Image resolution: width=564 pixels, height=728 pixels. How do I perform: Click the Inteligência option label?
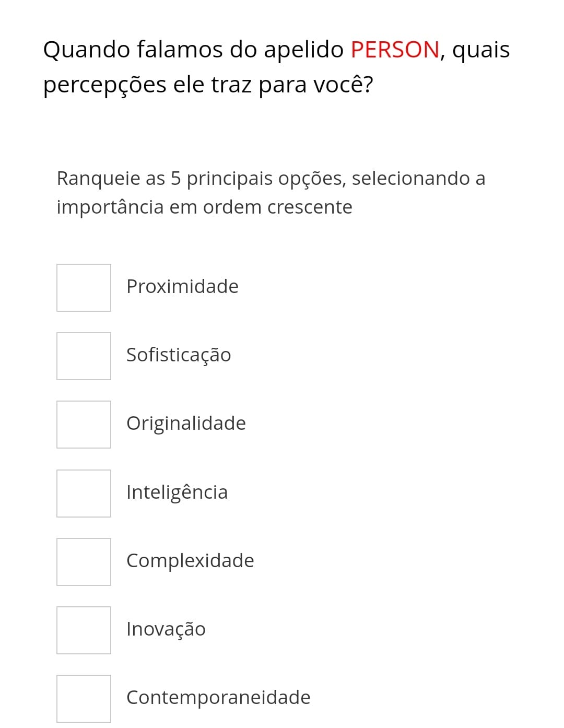(x=177, y=492)
